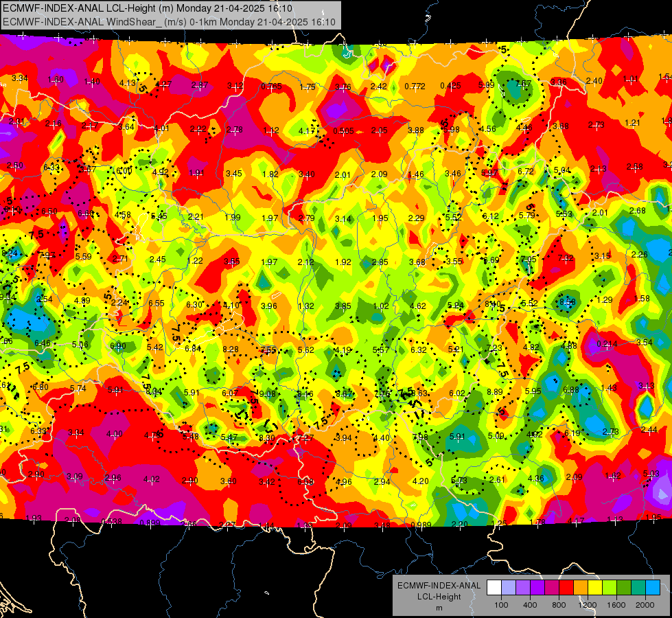Viewport: 672px width, 618px height.
Task: Click the wind shear value 9.08
Action: [x=268, y=393]
